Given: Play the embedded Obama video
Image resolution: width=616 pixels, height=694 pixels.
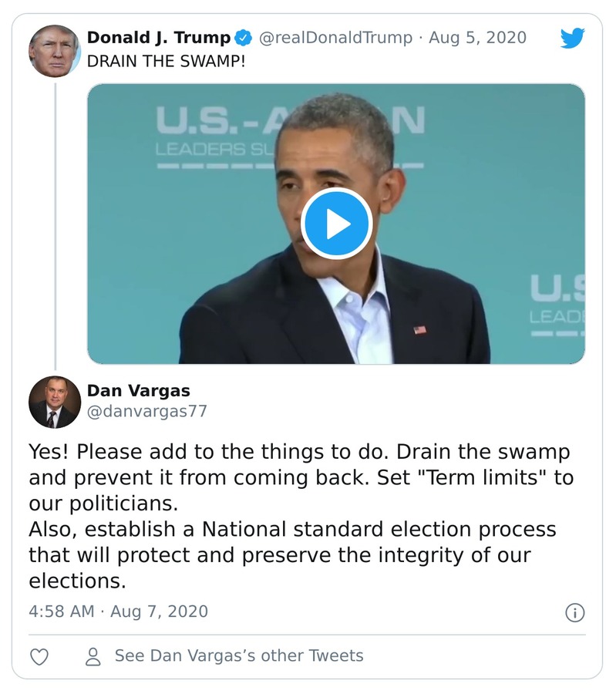Looking at the screenshot, I should tap(338, 225).
